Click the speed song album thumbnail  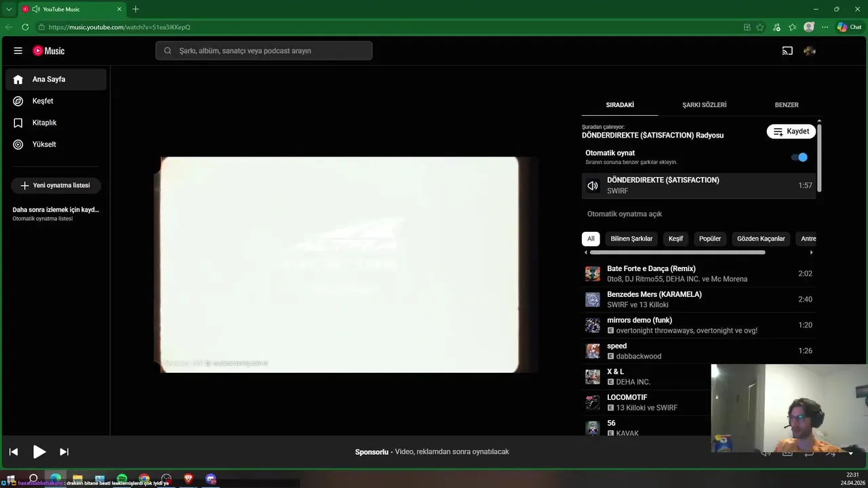click(593, 351)
